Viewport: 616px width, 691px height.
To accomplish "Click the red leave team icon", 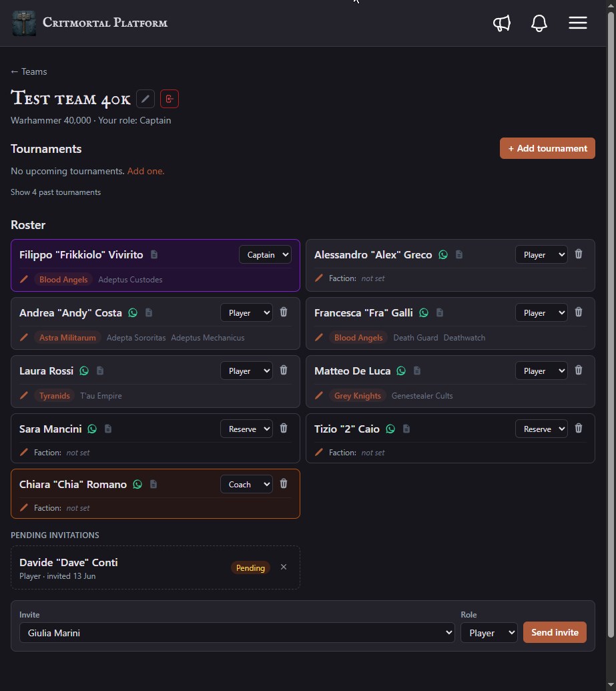I will coord(170,99).
